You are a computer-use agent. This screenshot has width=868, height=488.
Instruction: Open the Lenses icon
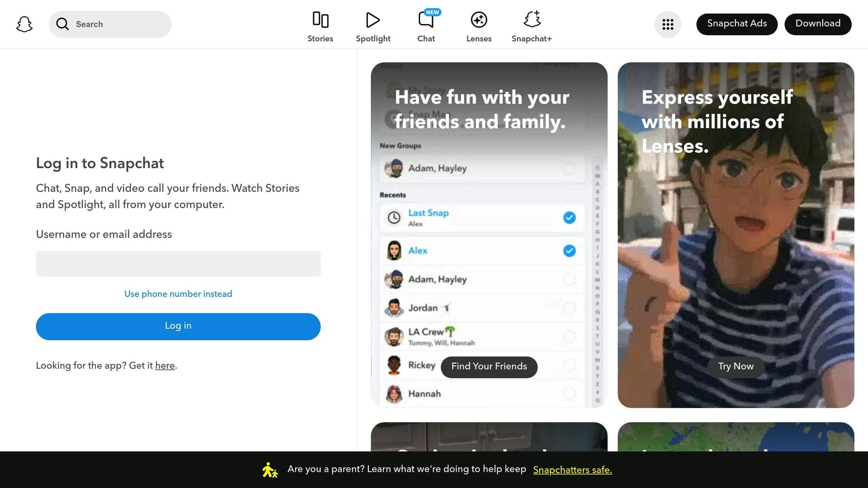(479, 20)
